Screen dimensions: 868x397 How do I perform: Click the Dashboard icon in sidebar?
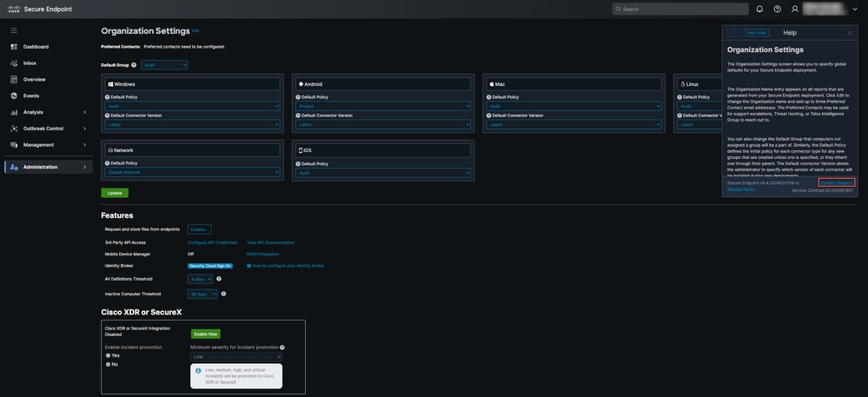[x=14, y=47]
